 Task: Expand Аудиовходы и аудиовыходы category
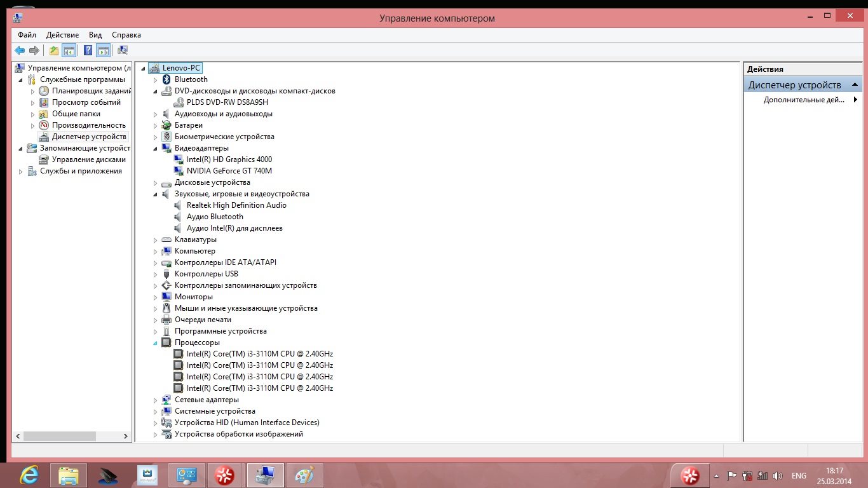pos(155,114)
